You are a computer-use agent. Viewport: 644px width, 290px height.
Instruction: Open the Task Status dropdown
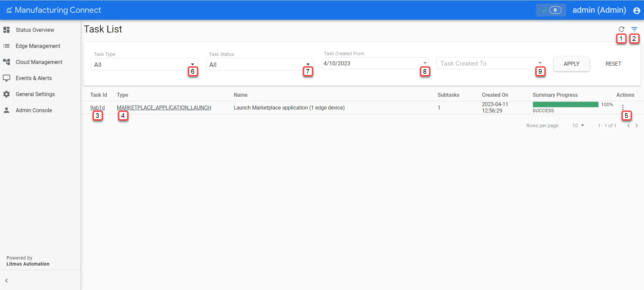[260, 64]
